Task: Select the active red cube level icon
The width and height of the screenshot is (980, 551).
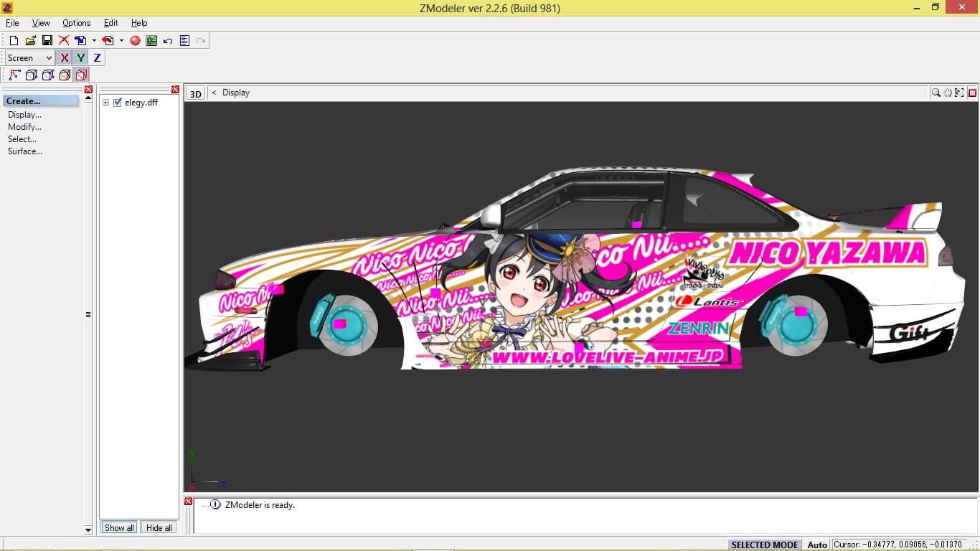Action: tap(81, 75)
